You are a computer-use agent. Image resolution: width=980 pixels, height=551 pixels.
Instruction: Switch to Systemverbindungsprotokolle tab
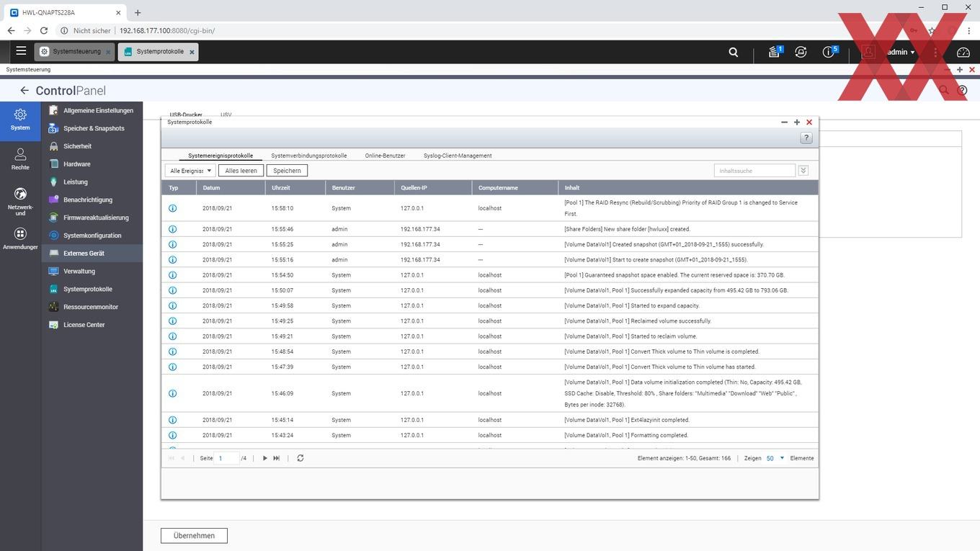pyautogui.click(x=309, y=156)
